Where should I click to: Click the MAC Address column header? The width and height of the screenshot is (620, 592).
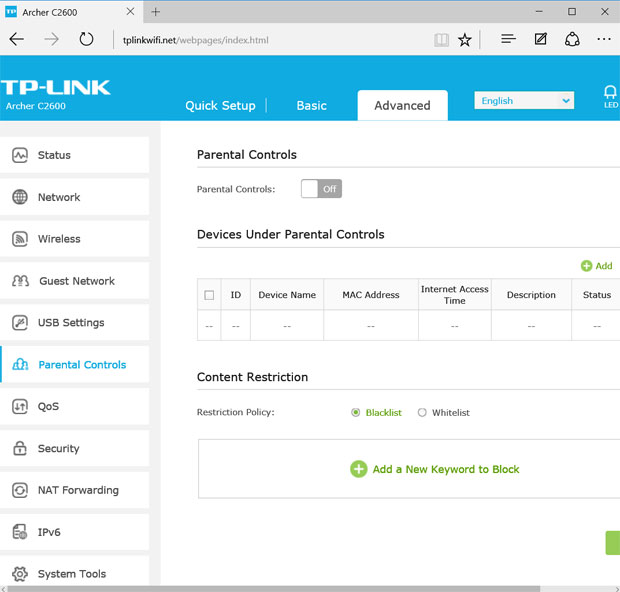point(370,295)
